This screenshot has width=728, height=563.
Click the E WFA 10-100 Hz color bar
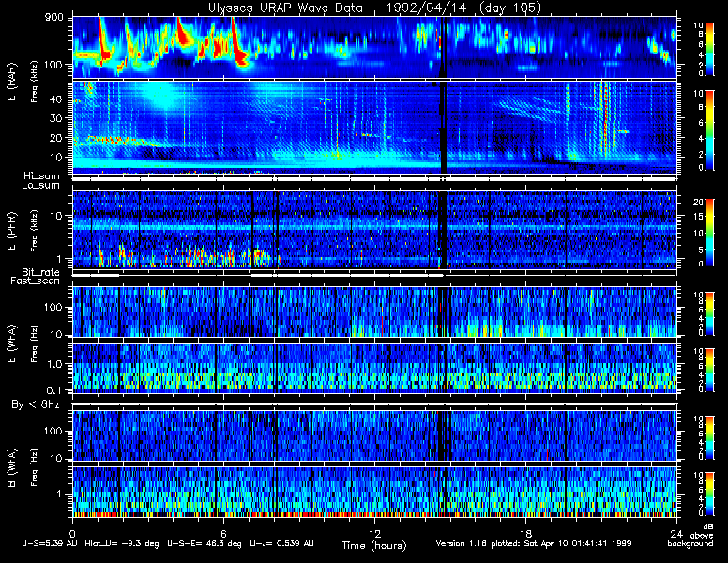click(710, 313)
